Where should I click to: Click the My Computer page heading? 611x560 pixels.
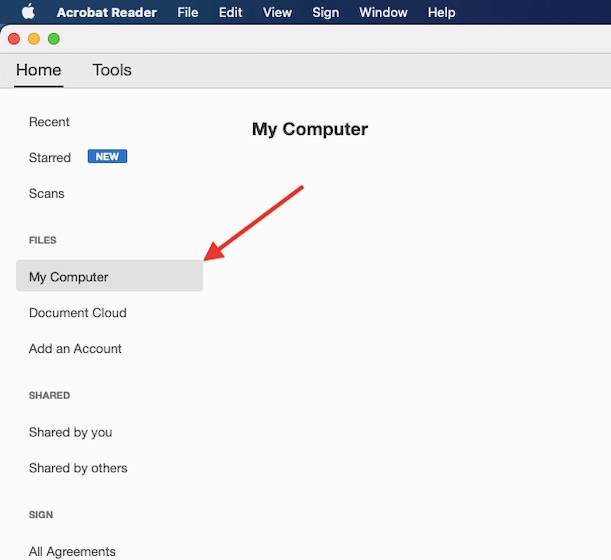pyautogui.click(x=310, y=129)
